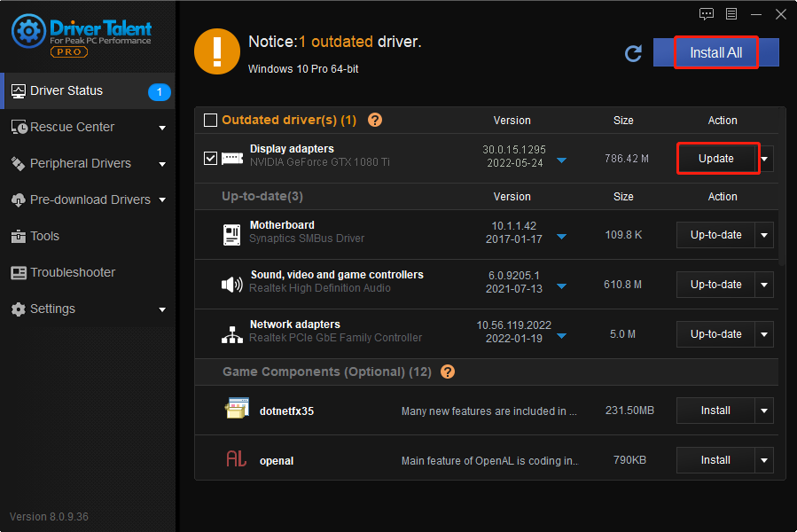Image resolution: width=797 pixels, height=532 pixels.
Task: Click the Synaptics SMBus Driver text
Action: (307, 239)
